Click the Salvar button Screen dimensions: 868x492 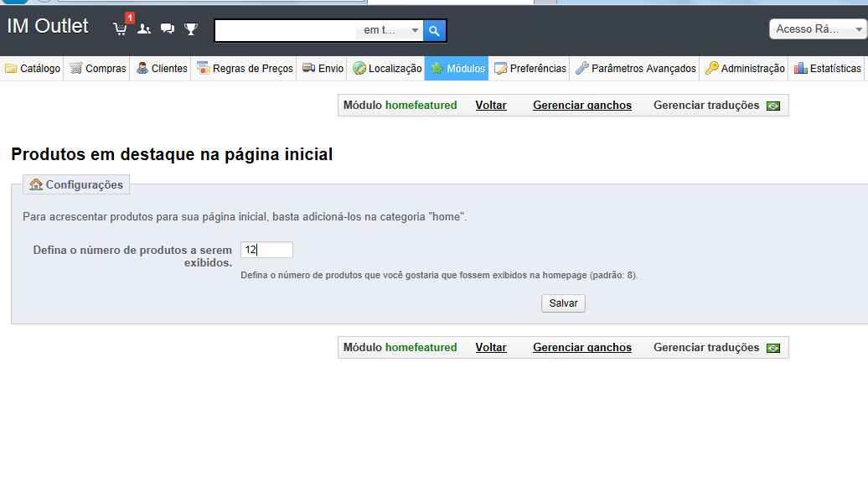(563, 303)
